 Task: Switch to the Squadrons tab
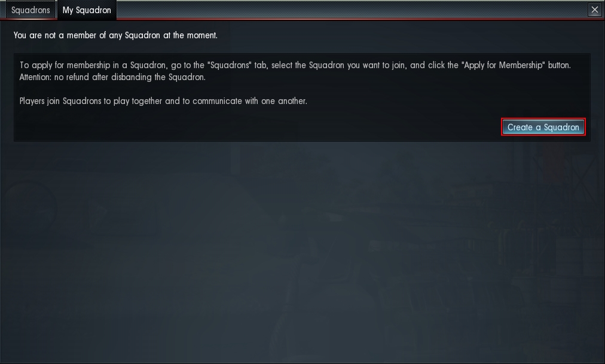[x=30, y=10]
